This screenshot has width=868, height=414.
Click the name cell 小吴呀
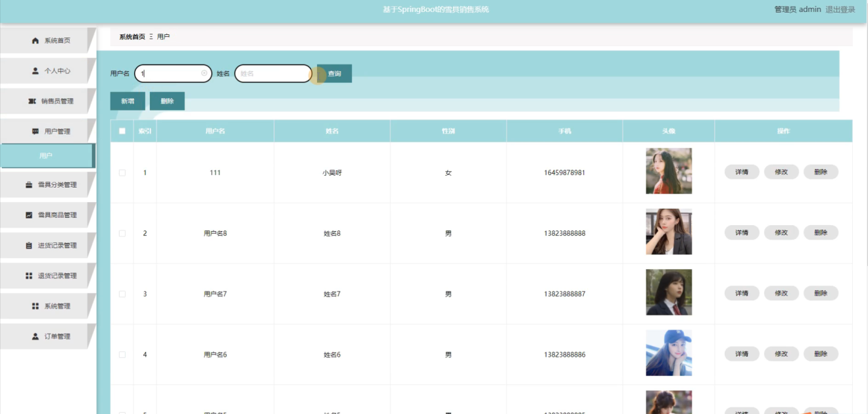pos(332,172)
